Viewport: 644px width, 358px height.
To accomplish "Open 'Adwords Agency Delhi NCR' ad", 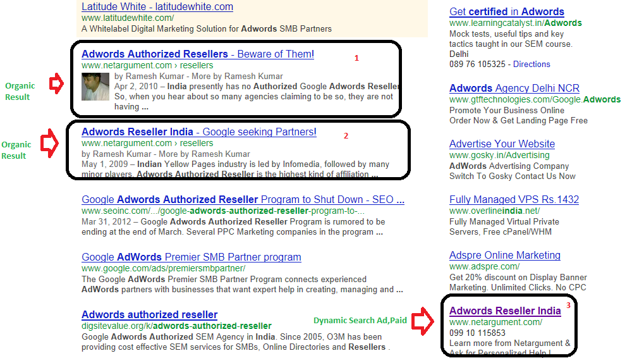I will click(514, 89).
